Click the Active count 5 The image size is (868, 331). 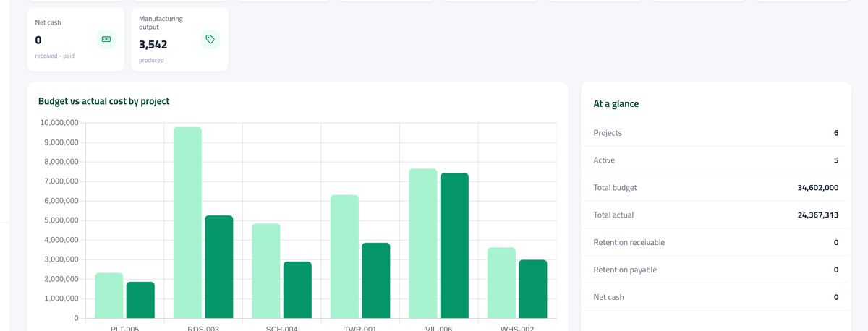[x=836, y=160]
